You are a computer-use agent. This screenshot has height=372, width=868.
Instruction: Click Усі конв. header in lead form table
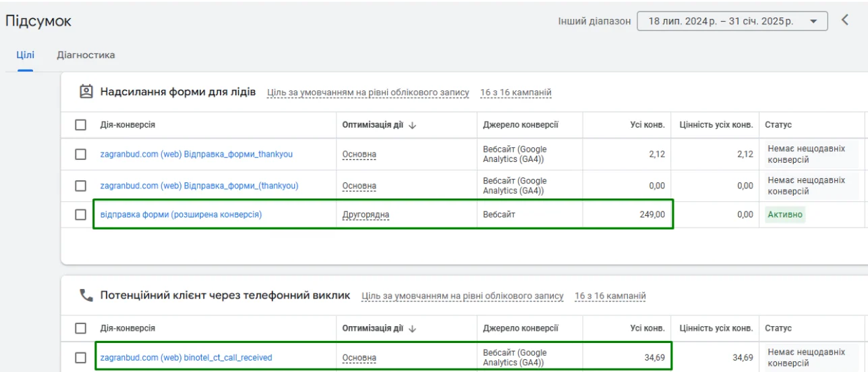647,125
